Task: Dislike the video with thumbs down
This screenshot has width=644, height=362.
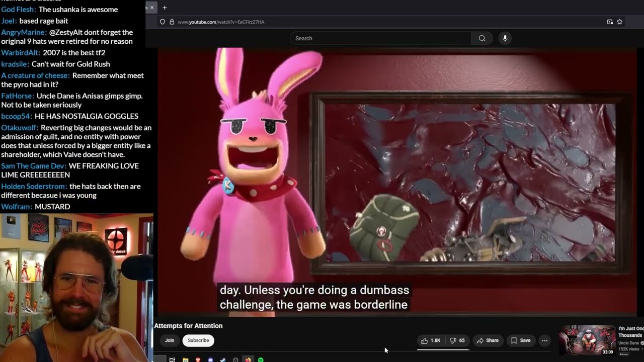Action: [457, 340]
